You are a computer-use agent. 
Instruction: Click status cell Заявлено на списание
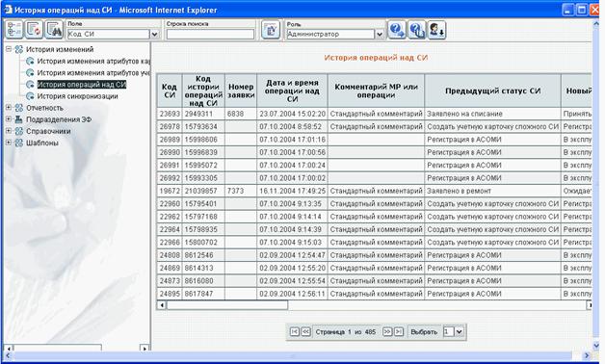click(x=492, y=114)
